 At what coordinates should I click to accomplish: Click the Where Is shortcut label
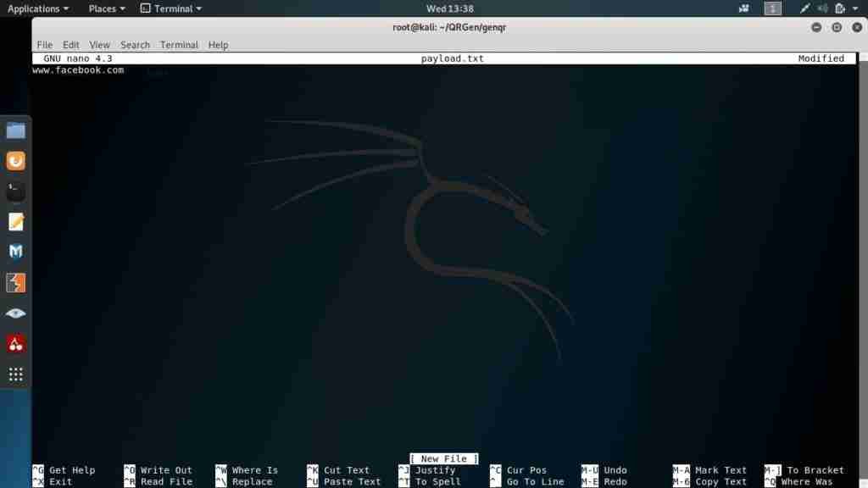click(x=254, y=469)
